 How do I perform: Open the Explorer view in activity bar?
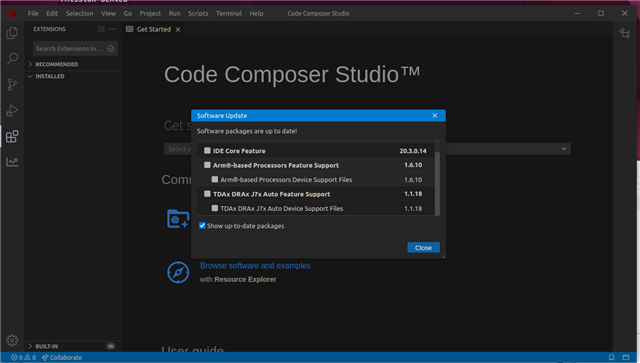coord(12,33)
